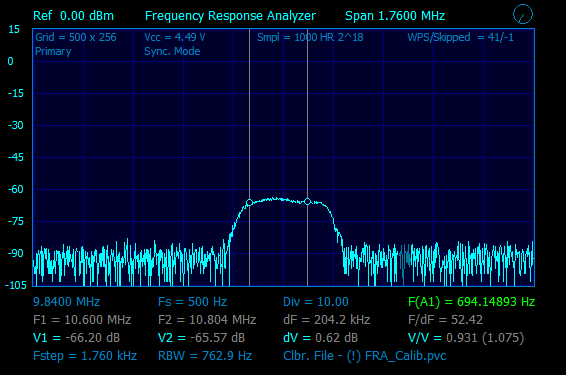Click the Sync. Mode label

click(172, 51)
